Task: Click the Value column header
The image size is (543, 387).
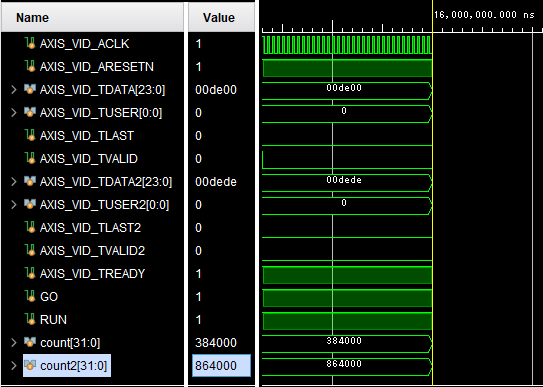Action: [222, 18]
